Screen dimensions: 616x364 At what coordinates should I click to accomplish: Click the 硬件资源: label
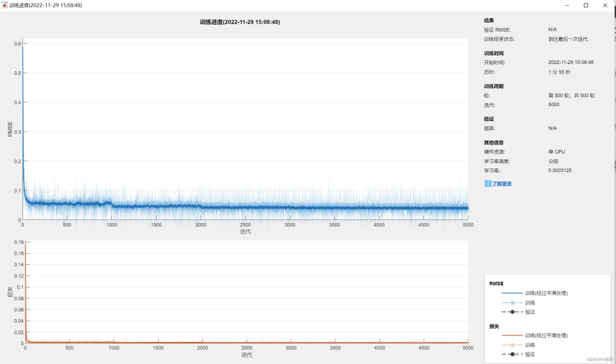[494, 152]
